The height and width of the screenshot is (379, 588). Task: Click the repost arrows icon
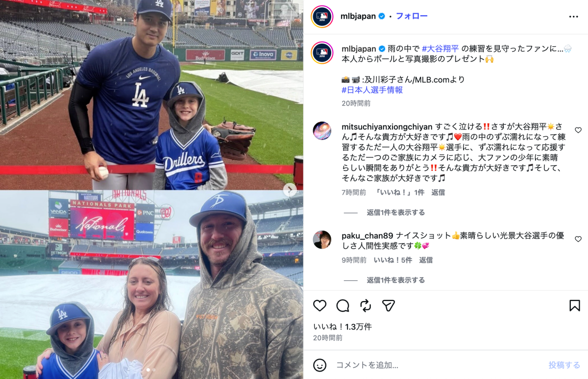click(366, 306)
